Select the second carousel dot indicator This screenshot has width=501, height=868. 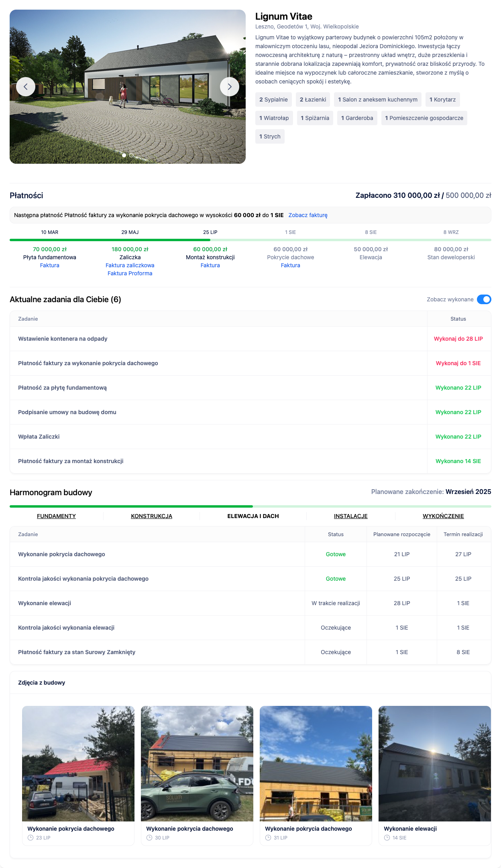pos(131,155)
